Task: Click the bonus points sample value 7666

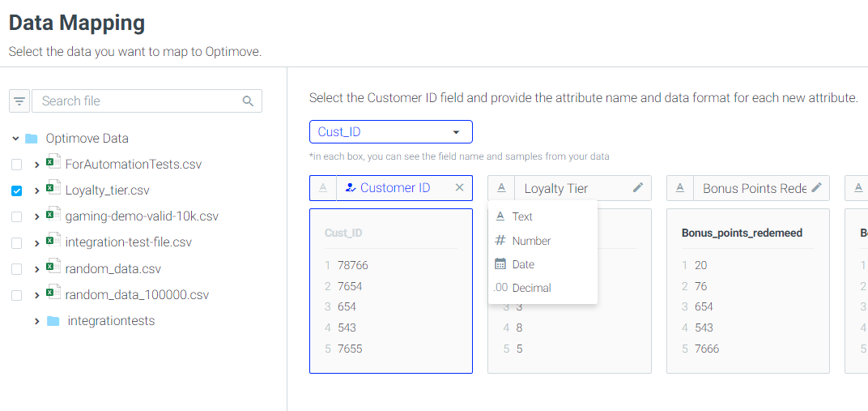Action: (707, 349)
